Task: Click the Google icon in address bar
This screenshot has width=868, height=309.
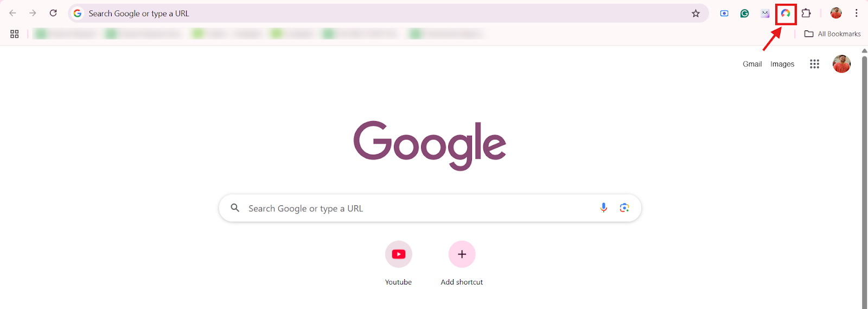Action: click(78, 13)
